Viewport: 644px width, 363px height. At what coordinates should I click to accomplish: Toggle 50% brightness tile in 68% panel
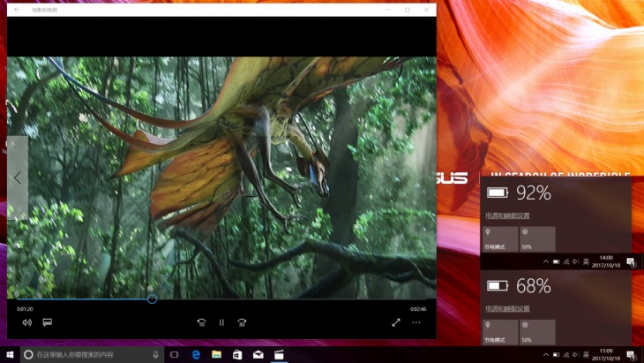click(x=537, y=332)
